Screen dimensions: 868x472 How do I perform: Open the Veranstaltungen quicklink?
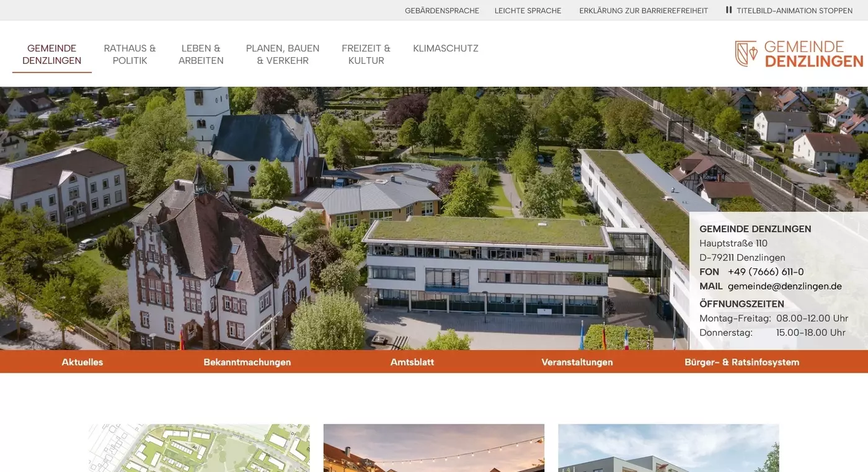point(577,362)
